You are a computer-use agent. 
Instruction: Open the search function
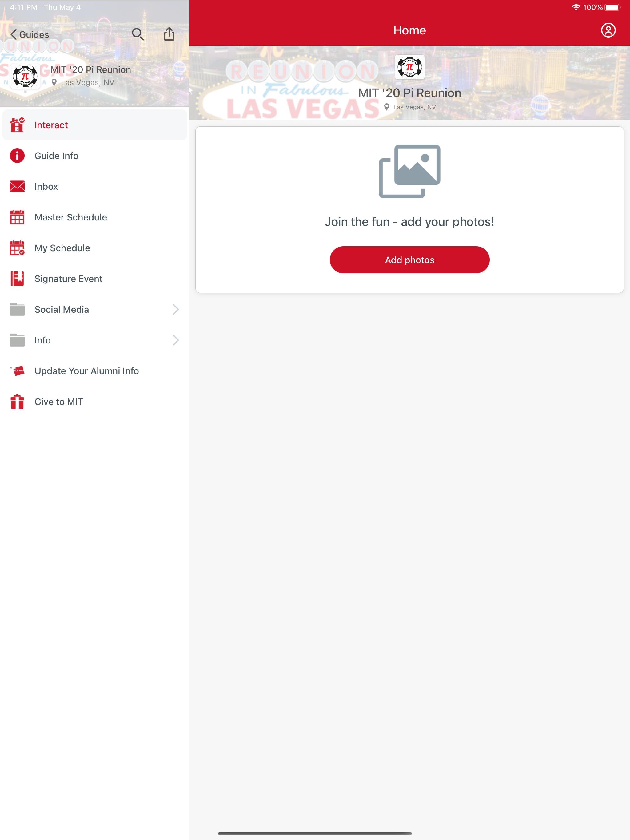tap(137, 34)
